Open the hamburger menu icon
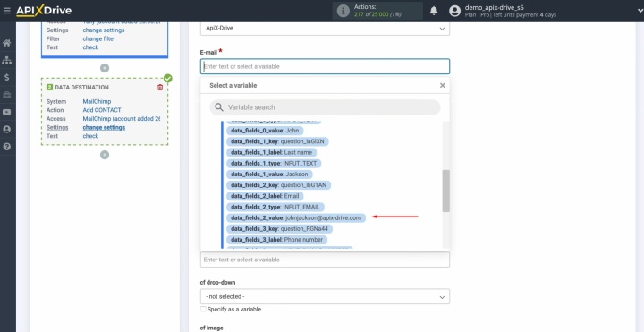 pyautogui.click(x=6, y=11)
